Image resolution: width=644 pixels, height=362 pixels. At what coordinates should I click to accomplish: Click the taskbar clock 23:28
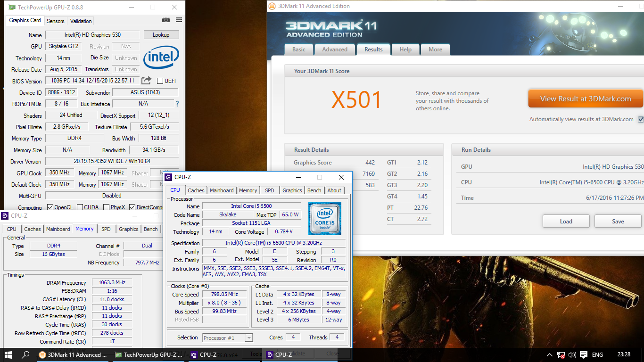(x=624, y=355)
